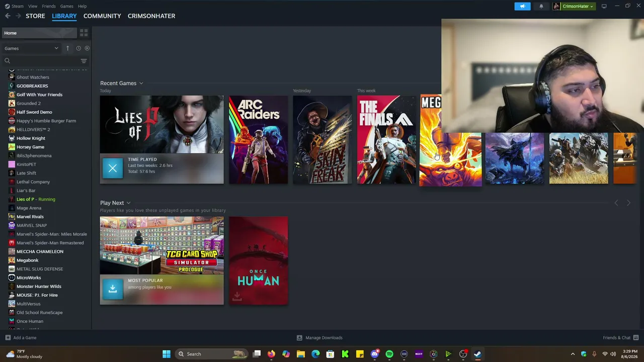
Task: Expand the Recent Games shelf dropdown
Action: pyautogui.click(x=141, y=83)
